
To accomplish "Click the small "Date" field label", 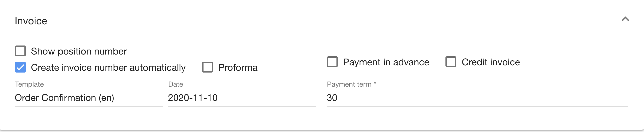I will [x=175, y=84].
